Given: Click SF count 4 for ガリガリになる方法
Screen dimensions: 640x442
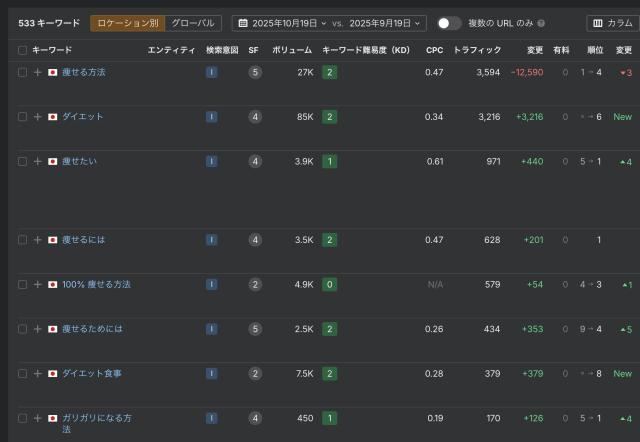Looking at the screenshot, I should tap(255, 418).
